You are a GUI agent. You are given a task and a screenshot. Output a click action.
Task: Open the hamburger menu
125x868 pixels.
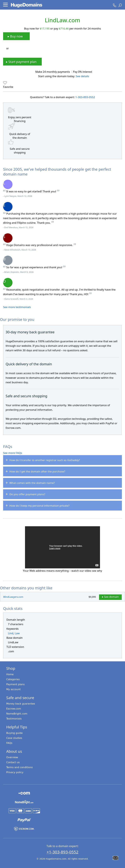(5, 5)
